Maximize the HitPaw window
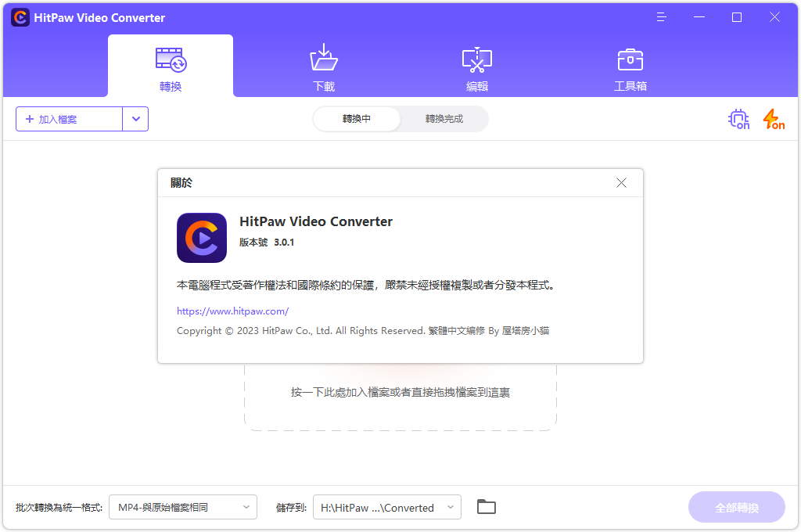This screenshot has width=801, height=532. pyautogui.click(x=737, y=17)
